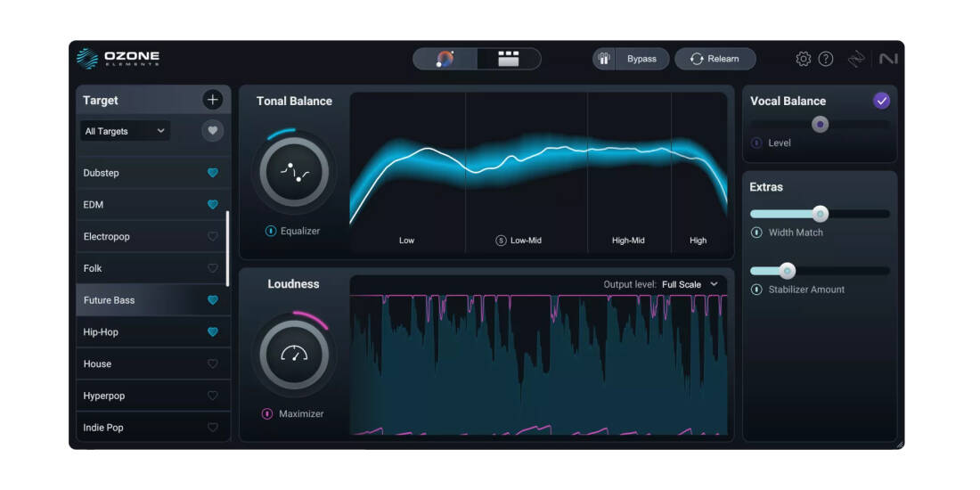Screen dimensions: 980x490
Task: Expand the All Targets dropdown
Action: click(125, 131)
